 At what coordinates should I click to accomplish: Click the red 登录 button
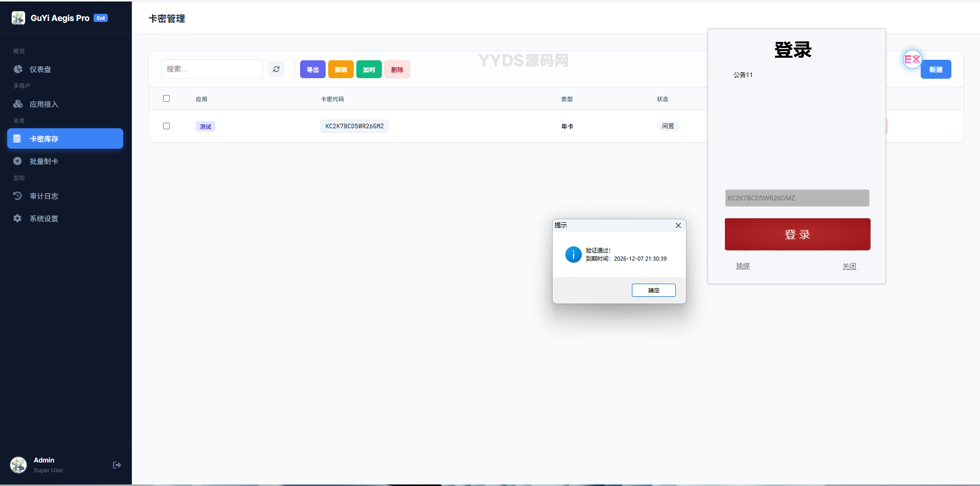coord(796,234)
